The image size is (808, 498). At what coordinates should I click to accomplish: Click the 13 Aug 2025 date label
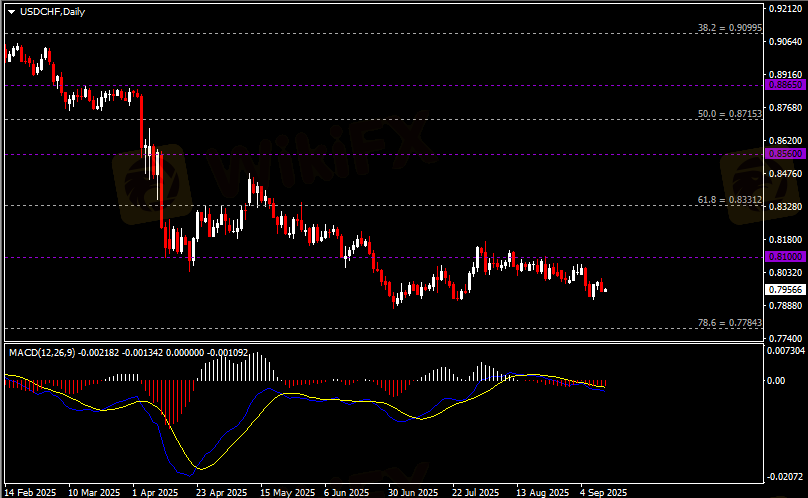pyautogui.click(x=543, y=492)
